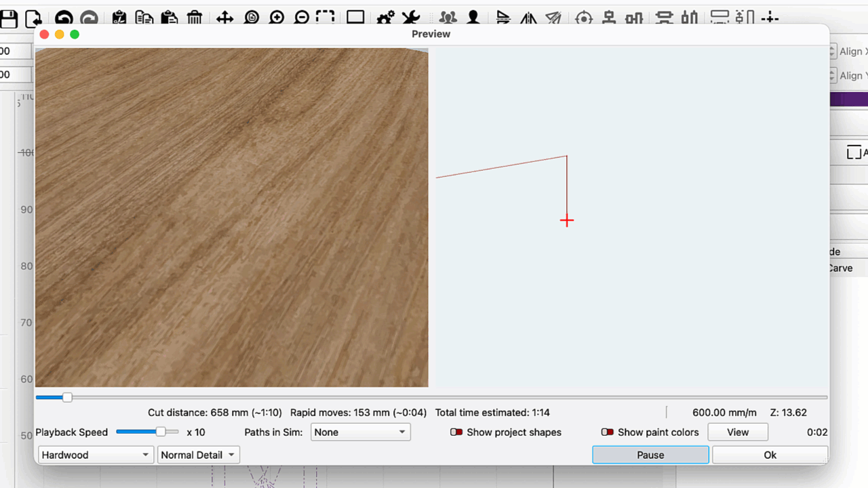Click the Delete trash can icon
Viewport: 868px width, 488px height.
coord(195,18)
